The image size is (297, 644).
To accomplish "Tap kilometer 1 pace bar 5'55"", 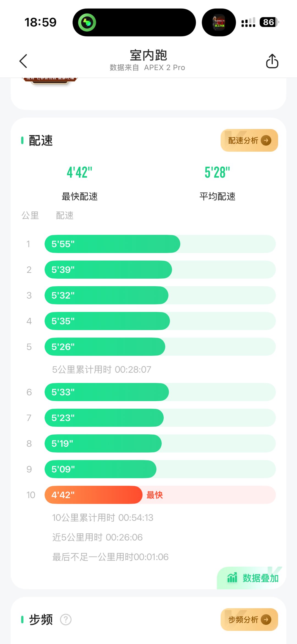I will tap(112, 244).
